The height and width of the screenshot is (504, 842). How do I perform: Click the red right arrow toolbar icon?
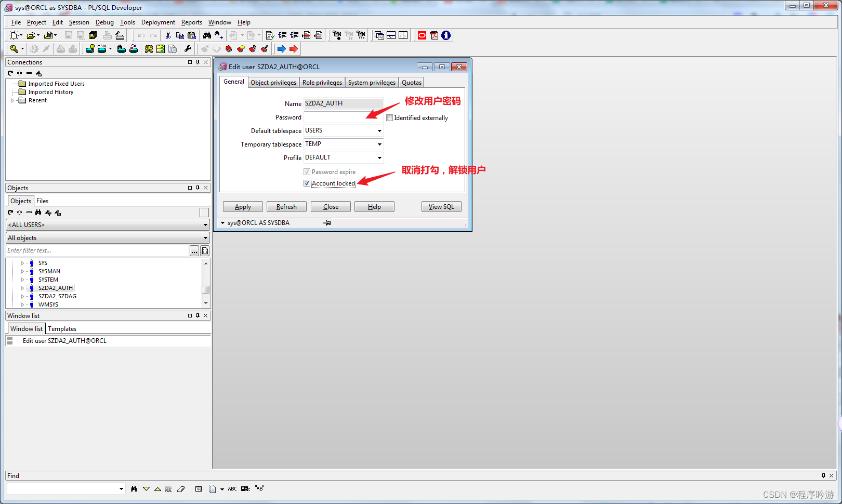pyautogui.click(x=294, y=49)
